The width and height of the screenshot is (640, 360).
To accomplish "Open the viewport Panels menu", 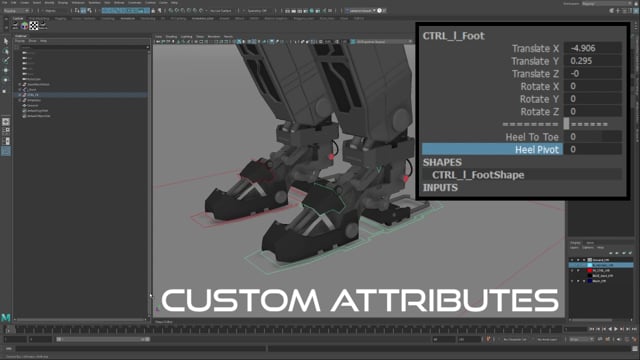I will [228, 37].
